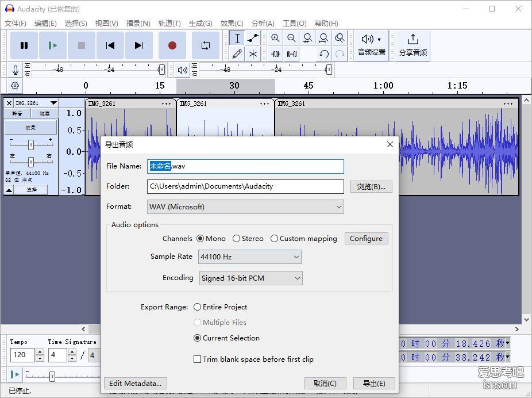Open the Sample Rate 44100 Hz dropdown

(250, 257)
